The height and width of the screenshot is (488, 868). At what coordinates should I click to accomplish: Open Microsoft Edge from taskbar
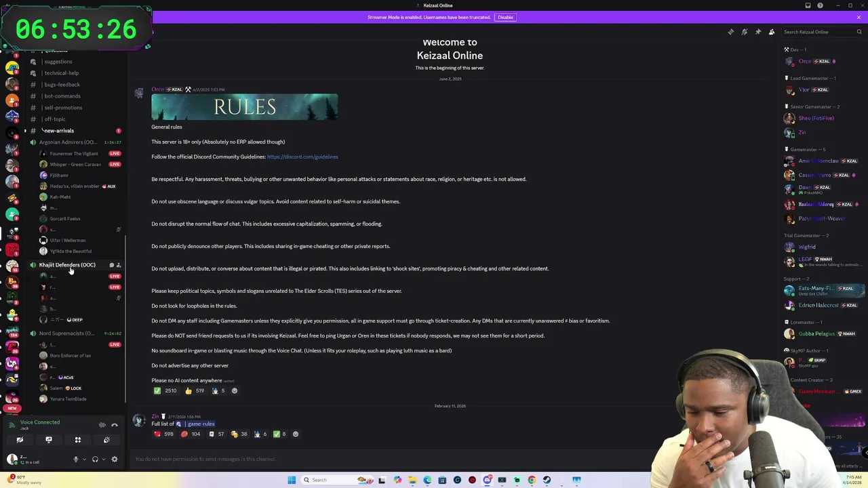coord(427,480)
